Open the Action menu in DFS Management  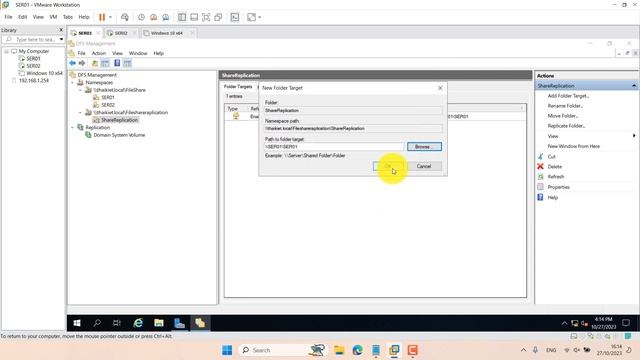point(98,53)
